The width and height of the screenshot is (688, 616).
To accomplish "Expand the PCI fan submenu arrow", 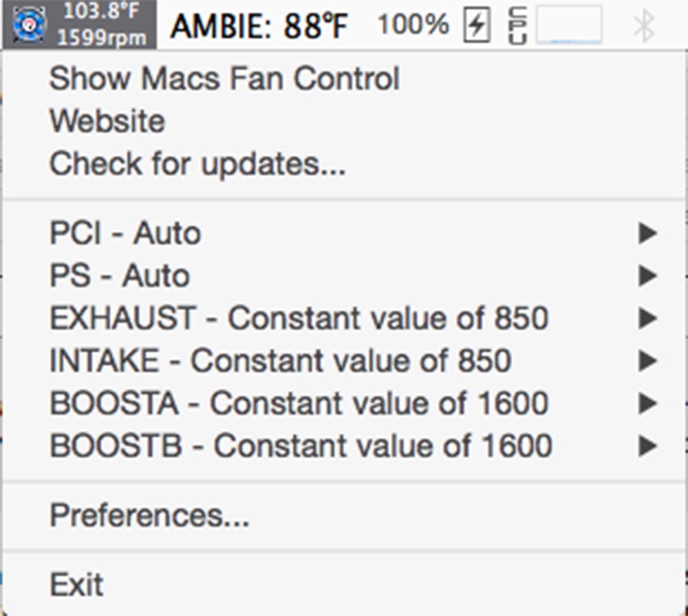I will click(647, 233).
